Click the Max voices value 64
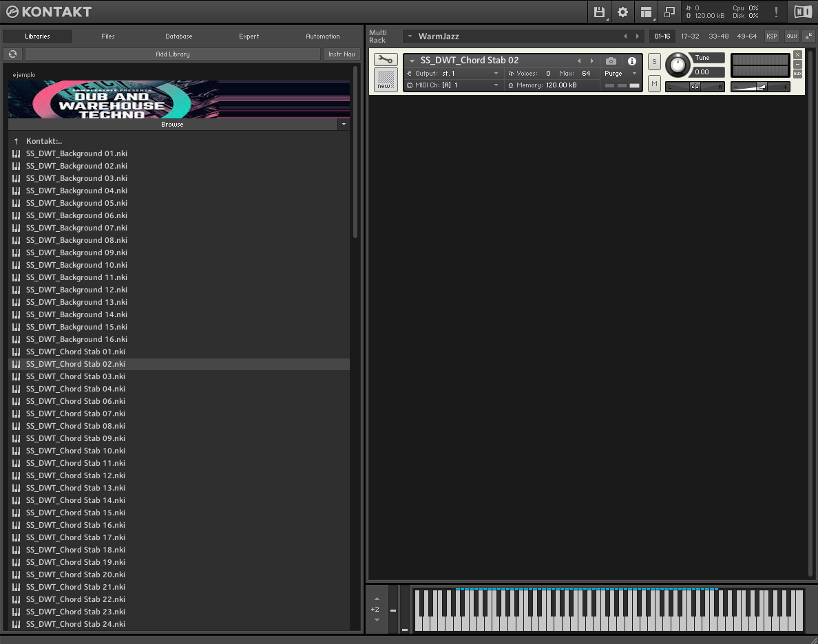Viewport: 818px width, 644px height. [586, 74]
